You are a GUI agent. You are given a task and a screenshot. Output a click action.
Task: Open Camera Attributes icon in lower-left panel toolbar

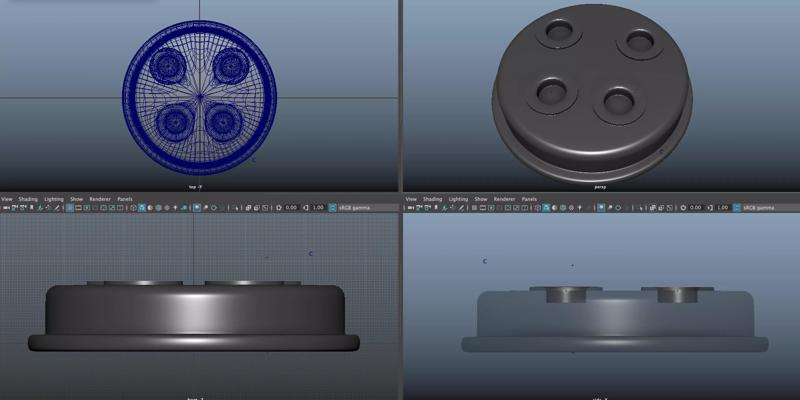point(22,208)
